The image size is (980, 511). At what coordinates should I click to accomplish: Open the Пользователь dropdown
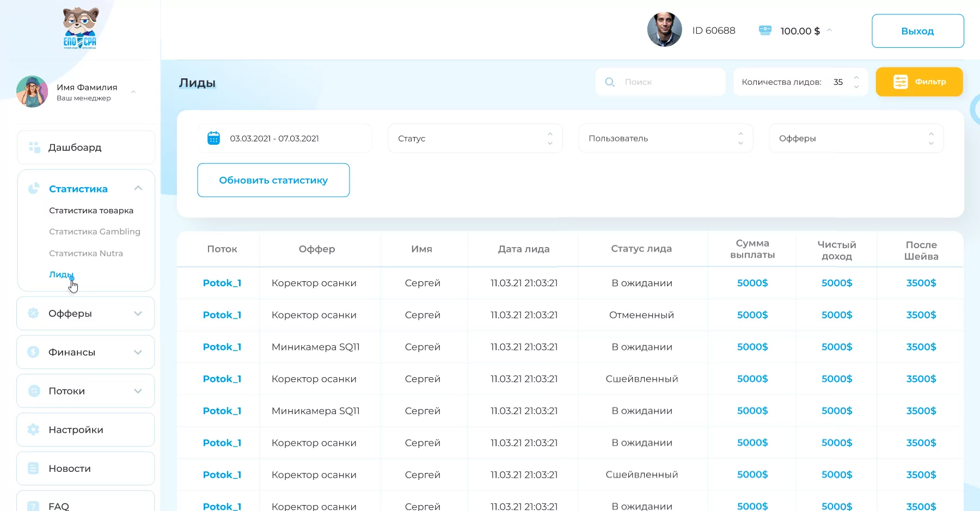(x=665, y=138)
